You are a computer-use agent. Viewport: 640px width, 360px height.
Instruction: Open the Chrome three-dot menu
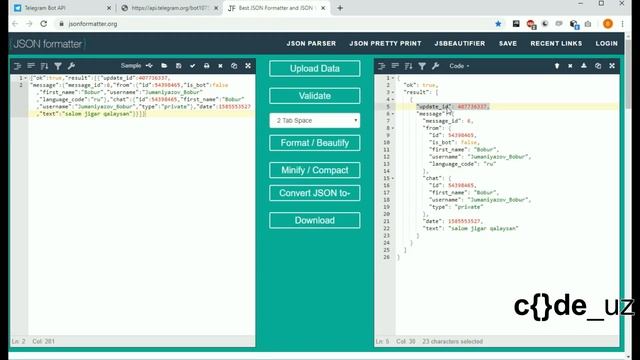click(622, 24)
